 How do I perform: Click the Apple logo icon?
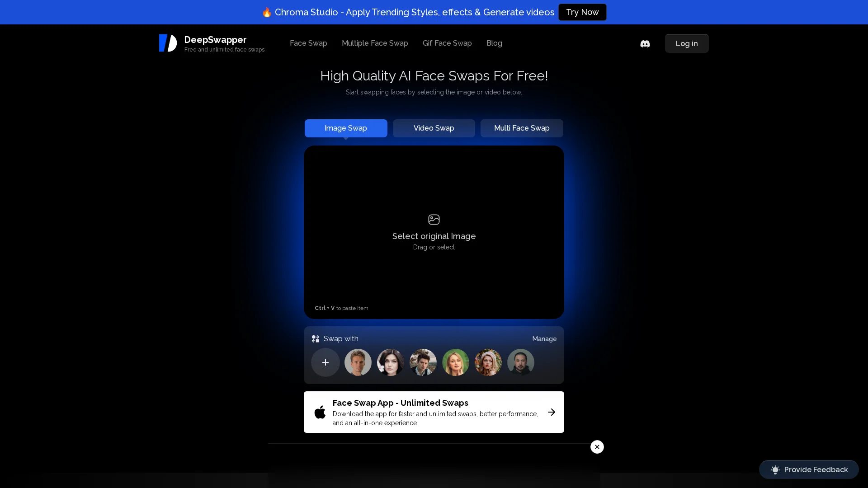[320, 412]
